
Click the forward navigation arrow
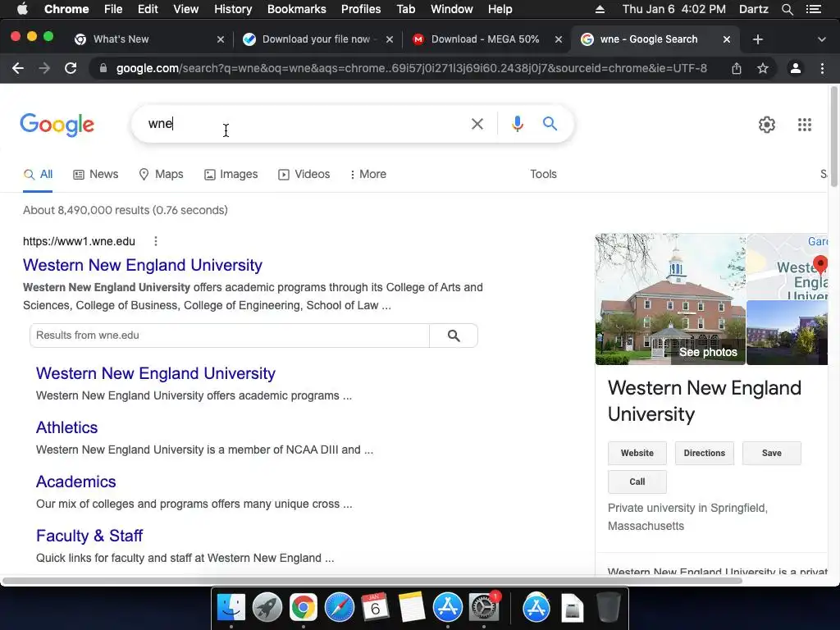click(x=44, y=68)
